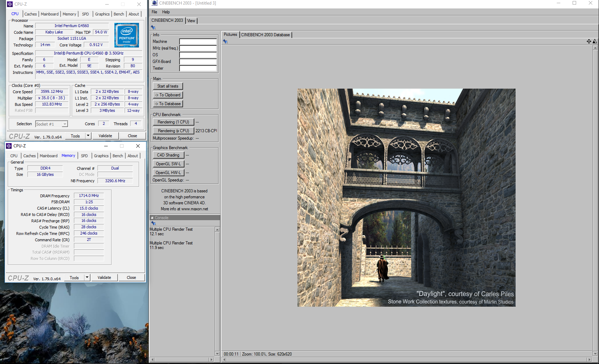The width and height of the screenshot is (599, 364).
Task: Open the SPD tab in lower CPU-Z window
Action: 84,156
